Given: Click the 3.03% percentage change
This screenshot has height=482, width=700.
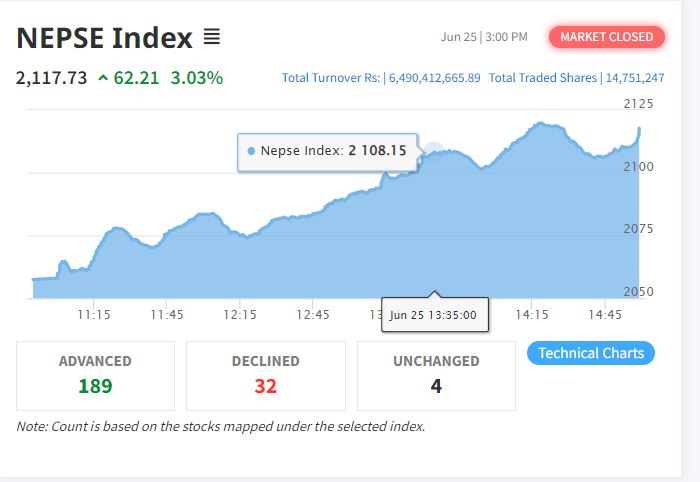Looking at the screenshot, I should [x=196, y=78].
